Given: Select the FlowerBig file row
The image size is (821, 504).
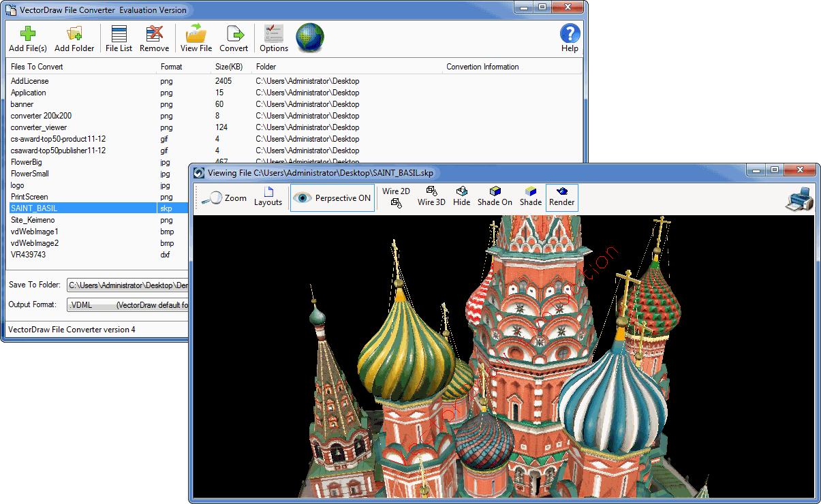Looking at the screenshot, I should [99, 162].
